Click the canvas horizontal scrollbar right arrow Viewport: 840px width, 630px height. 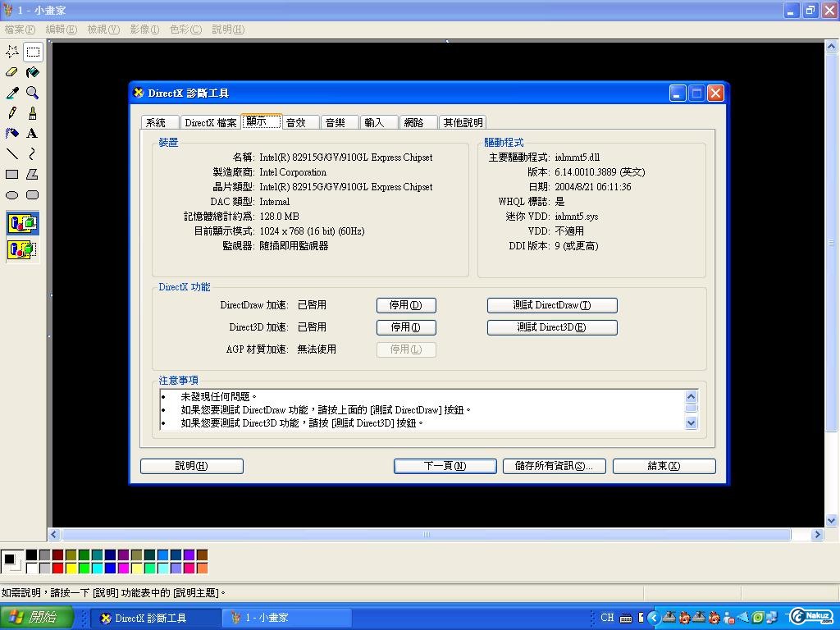coord(816,535)
